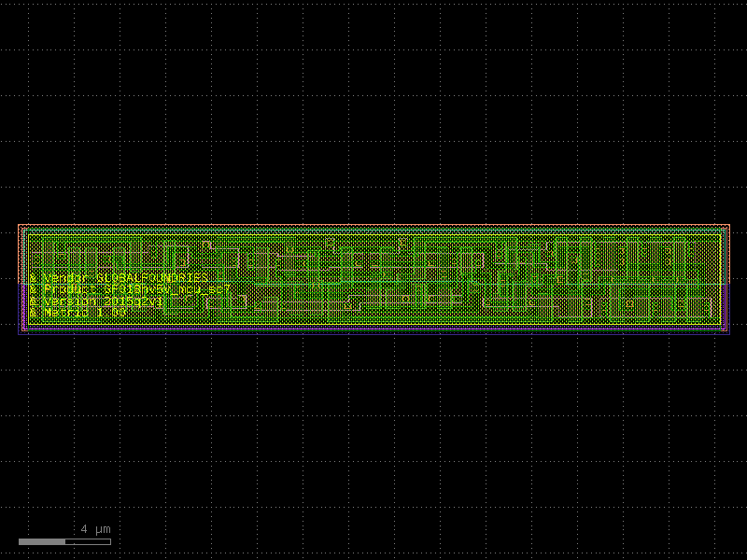The height and width of the screenshot is (560, 747).
Task: Select the '& Product' text label in layout
Action: coord(130,289)
